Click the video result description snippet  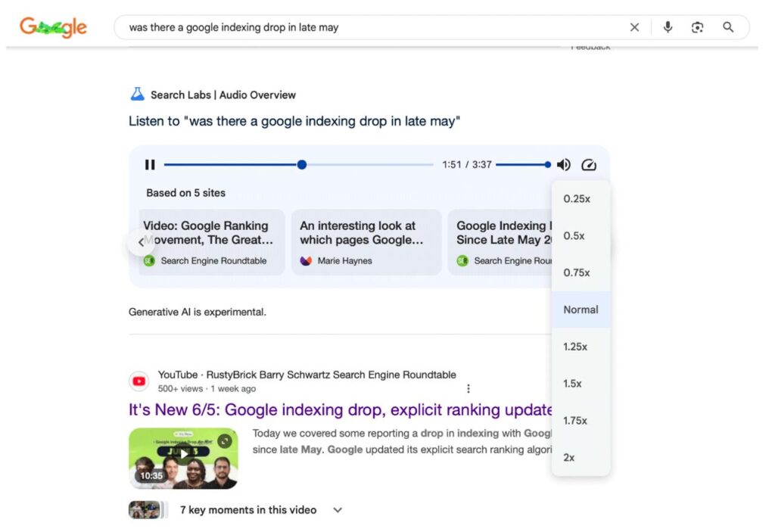[x=402, y=441]
